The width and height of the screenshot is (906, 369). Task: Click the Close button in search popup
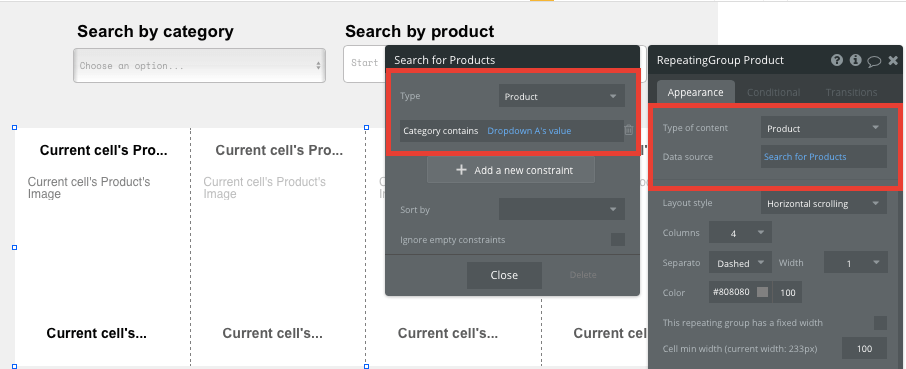(504, 275)
